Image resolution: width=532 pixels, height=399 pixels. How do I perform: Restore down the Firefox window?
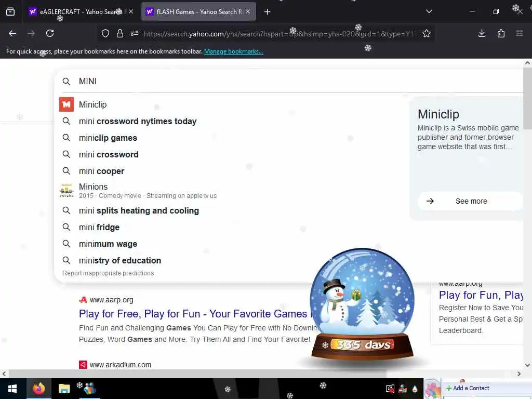(496, 11)
